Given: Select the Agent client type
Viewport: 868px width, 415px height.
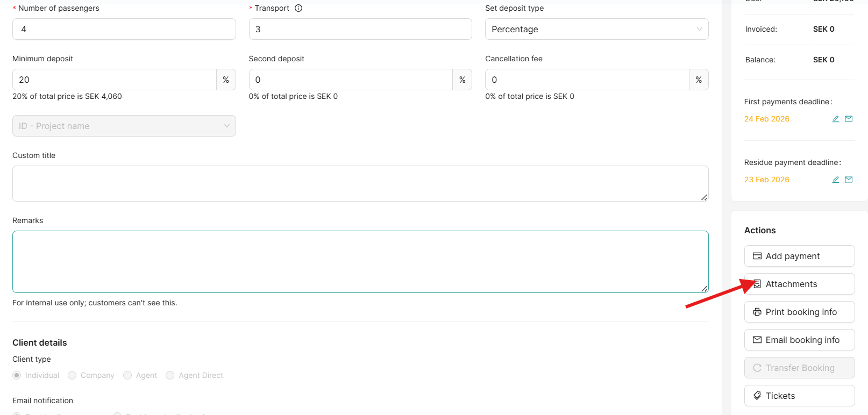Looking at the screenshot, I should click(x=127, y=375).
